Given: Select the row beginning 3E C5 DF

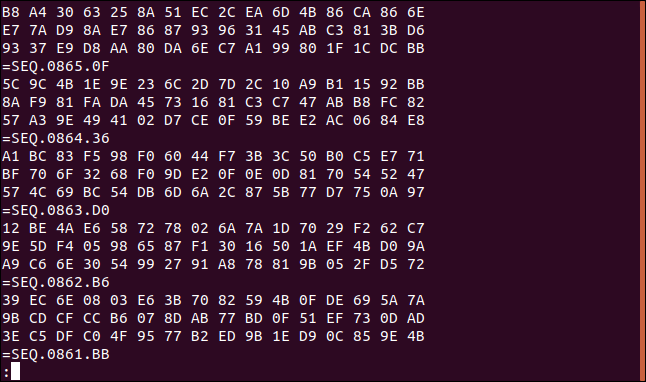Looking at the screenshot, I should [213, 337].
